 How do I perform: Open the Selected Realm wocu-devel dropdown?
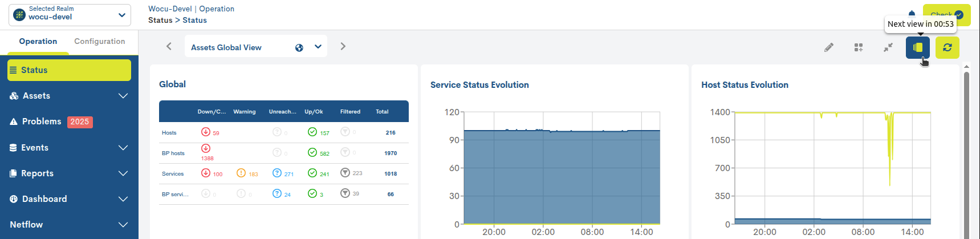70,15
